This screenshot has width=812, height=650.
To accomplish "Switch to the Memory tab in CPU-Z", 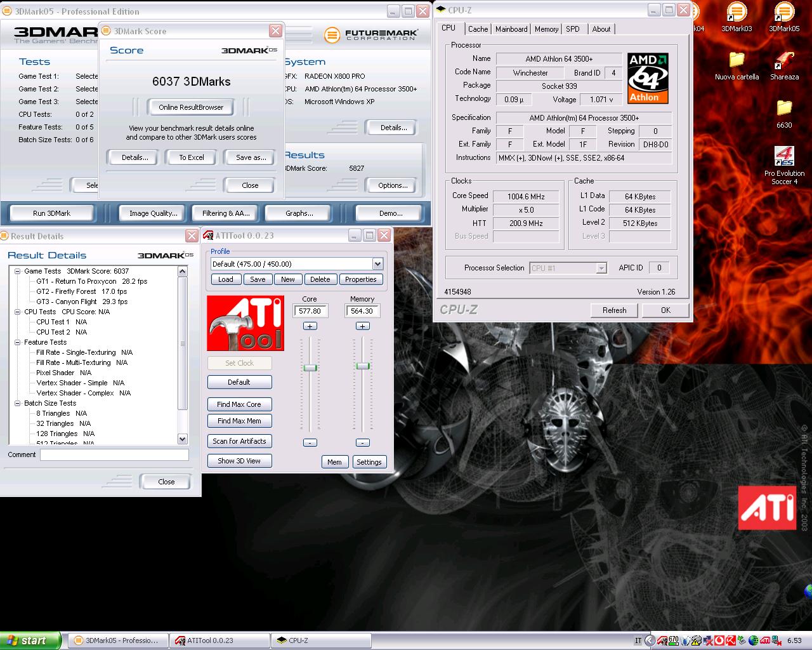I will tap(546, 29).
